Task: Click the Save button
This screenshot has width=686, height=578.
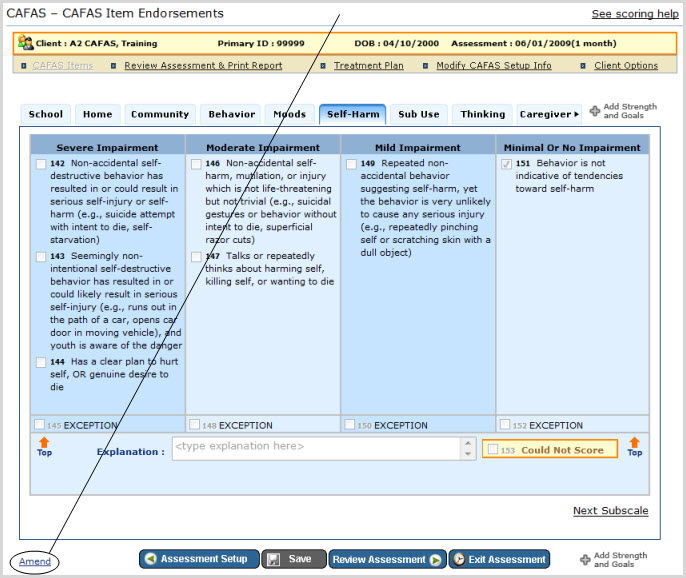Action: click(294, 559)
